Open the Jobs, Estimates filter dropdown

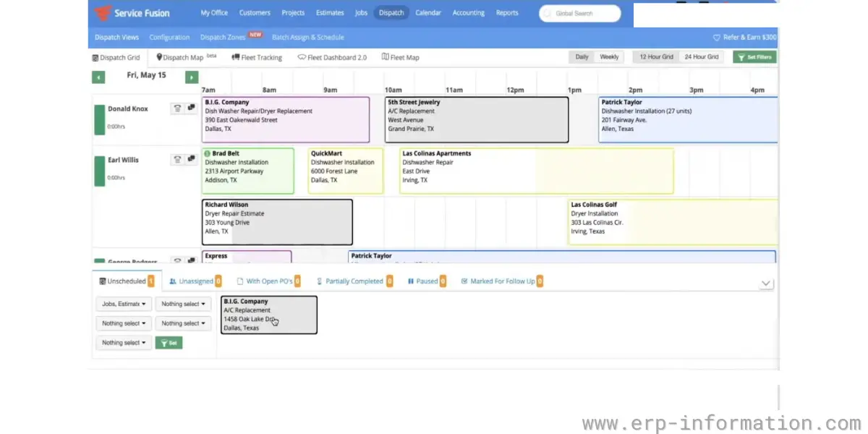coord(124,304)
